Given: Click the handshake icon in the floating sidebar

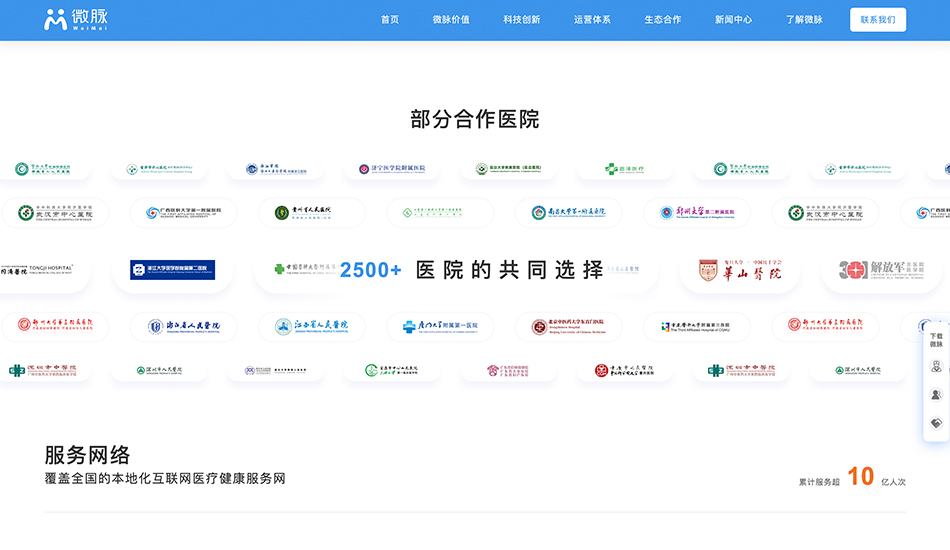Looking at the screenshot, I should [936, 423].
